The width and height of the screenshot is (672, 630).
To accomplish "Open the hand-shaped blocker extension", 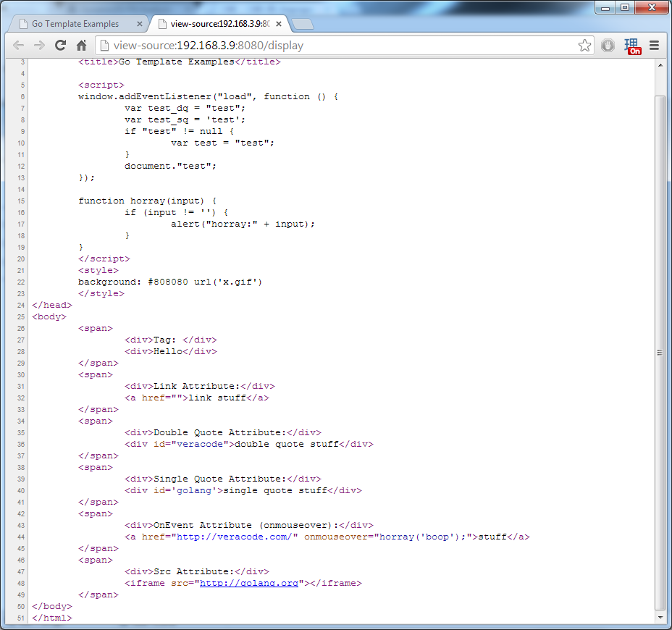I will (608, 46).
